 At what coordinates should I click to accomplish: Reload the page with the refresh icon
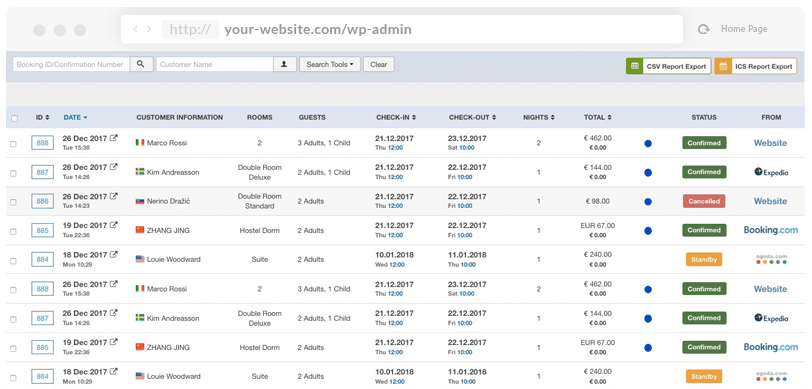tap(703, 30)
